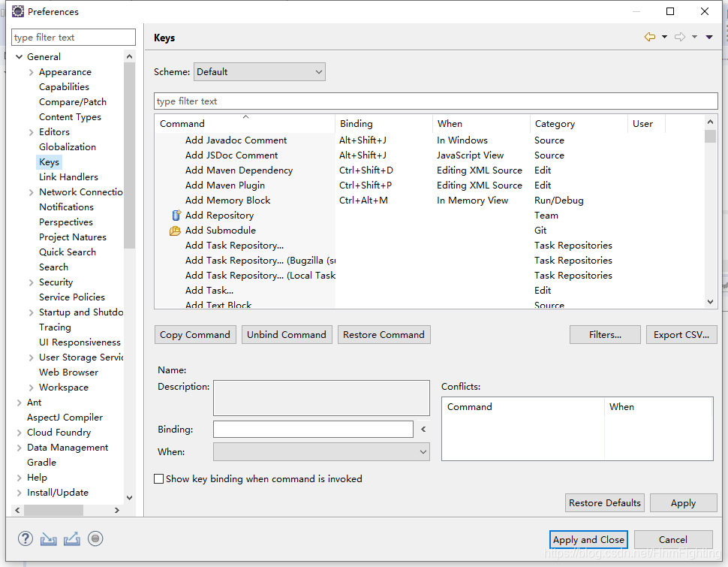
Task: Click the binding field helper arrow
Action: tap(423, 429)
